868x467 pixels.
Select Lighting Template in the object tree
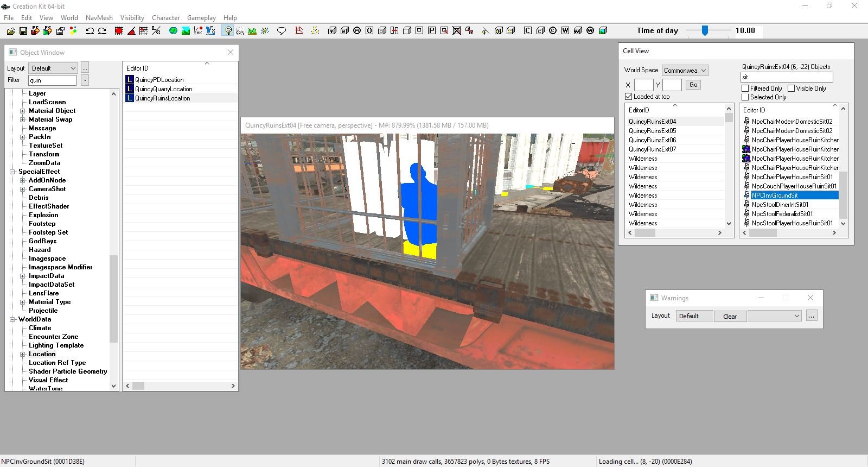click(x=56, y=345)
